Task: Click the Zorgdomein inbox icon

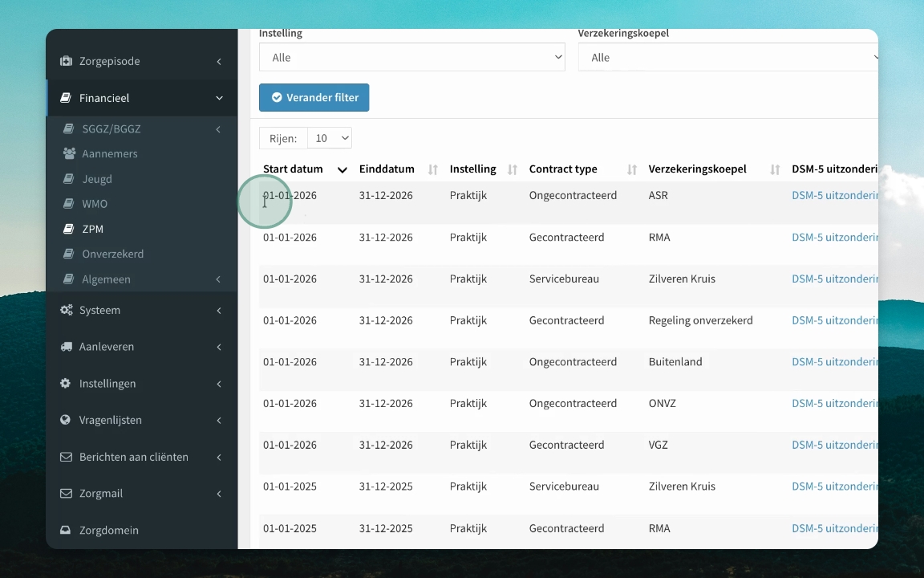Action: pos(66,530)
